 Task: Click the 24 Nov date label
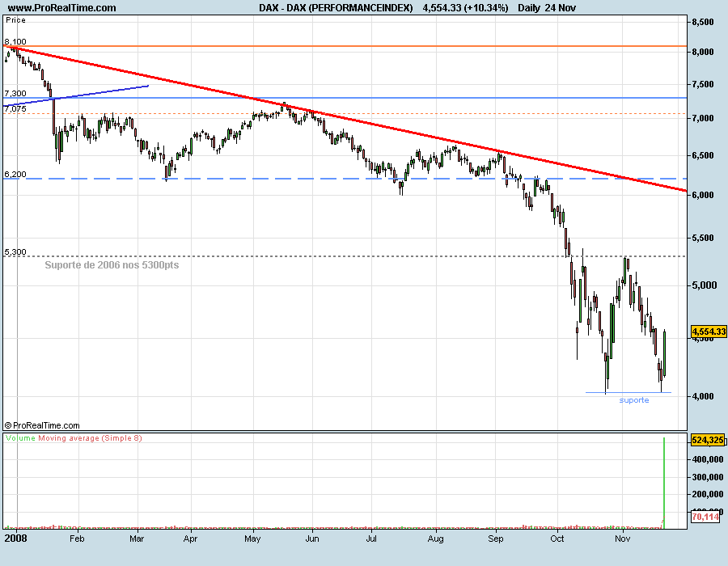pos(561,8)
